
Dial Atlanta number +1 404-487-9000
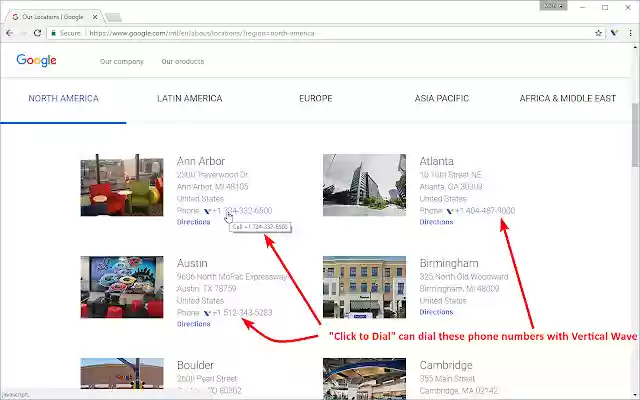click(x=485, y=211)
